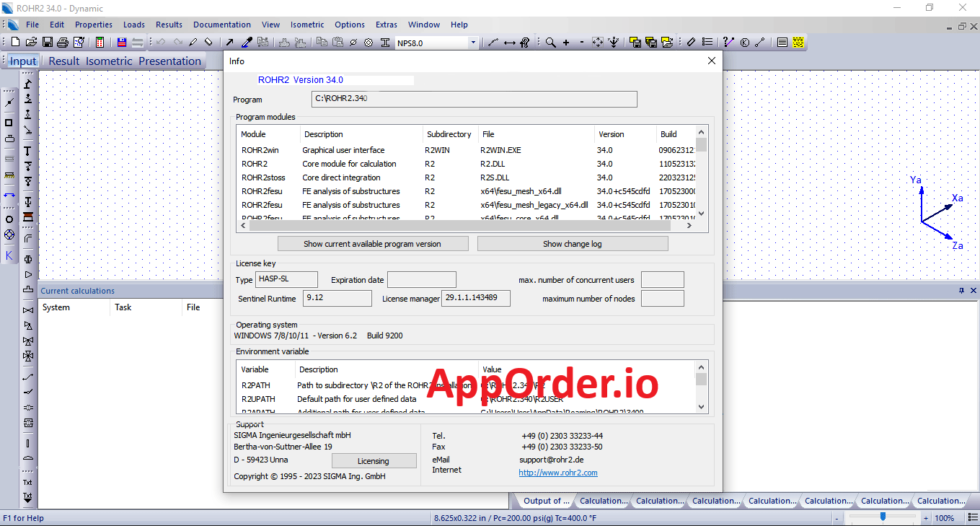Click the calculator icon in toolbar
This screenshot has height=526, width=980.
(x=100, y=43)
